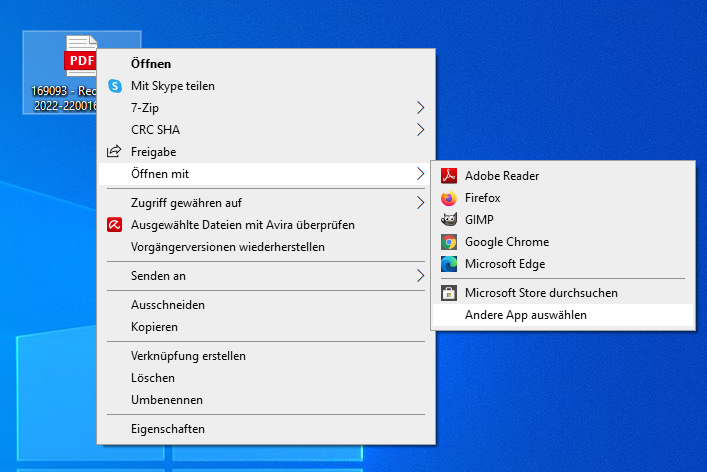Open the Senden an entry
This screenshot has height=472, width=707.
266,276
